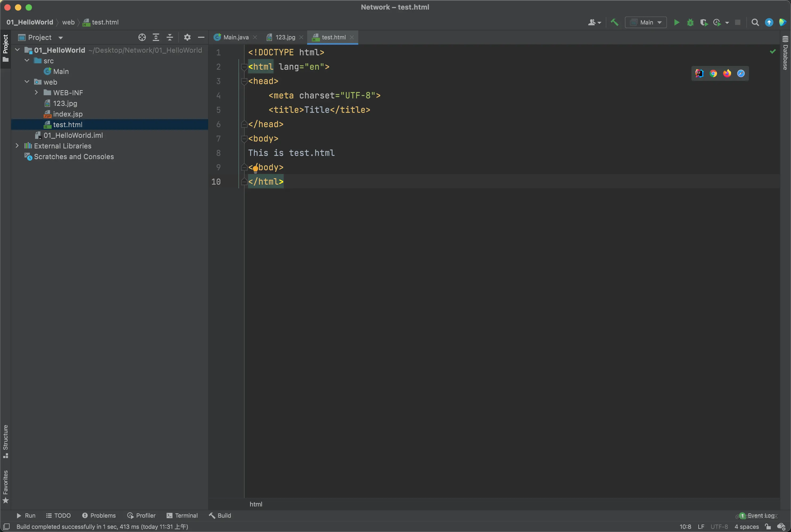Screen dimensions: 791x532
Task: Open test.html in Chrome
Action: pos(713,73)
